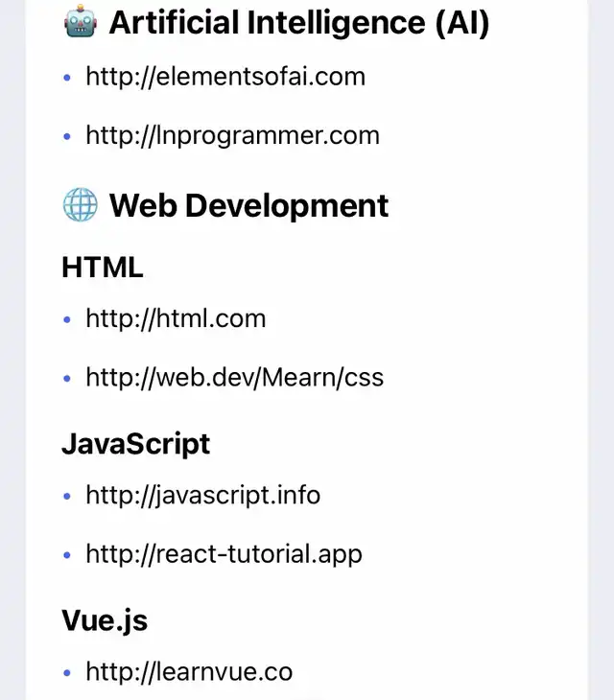Image resolution: width=614 pixels, height=700 pixels.
Task: Open the web.dev/Mearn/css link
Action: tap(234, 378)
